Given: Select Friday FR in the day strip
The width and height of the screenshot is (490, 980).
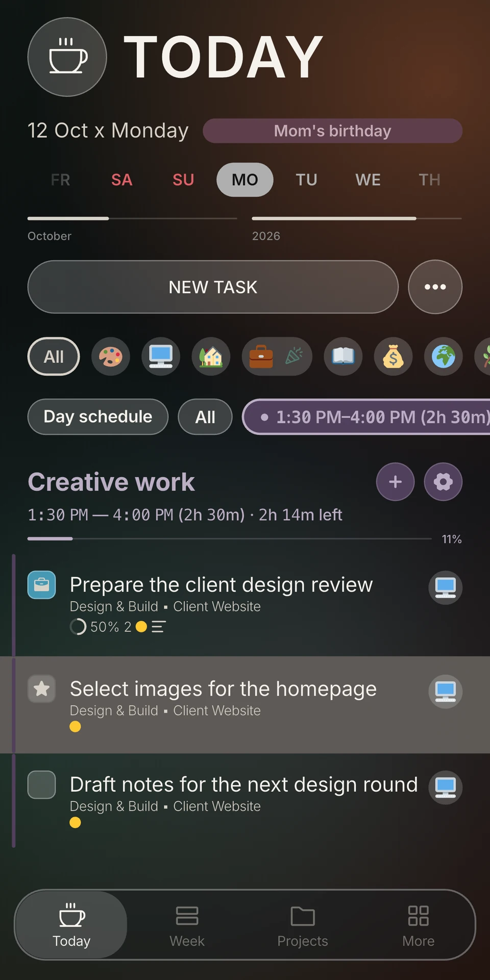Looking at the screenshot, I should [60, 180].
